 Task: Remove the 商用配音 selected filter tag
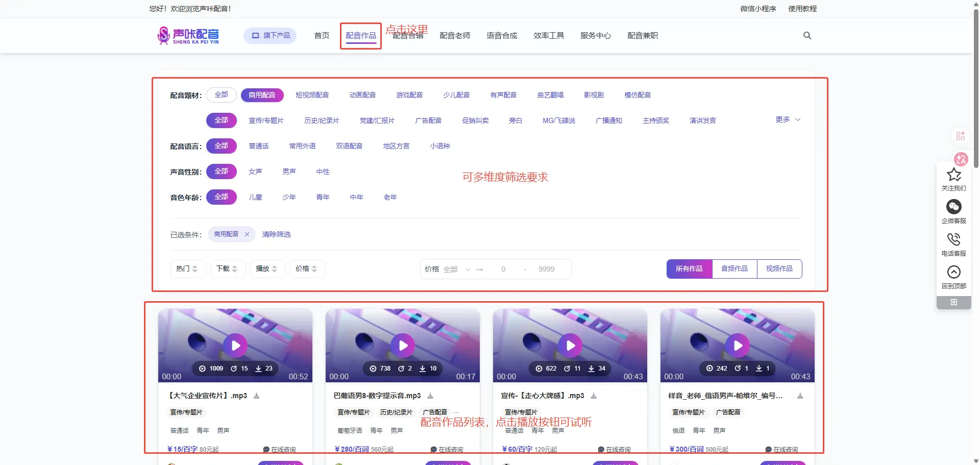click(247, 234)
